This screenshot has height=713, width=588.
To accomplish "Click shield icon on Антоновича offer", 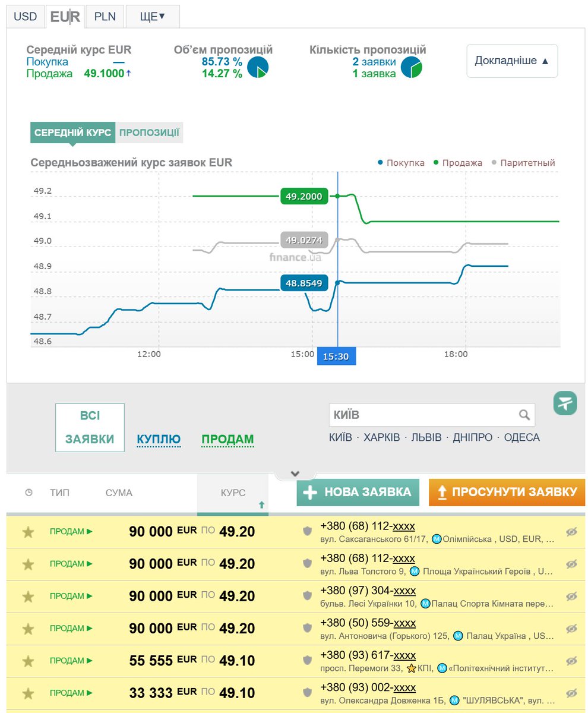I will (307, 628).
